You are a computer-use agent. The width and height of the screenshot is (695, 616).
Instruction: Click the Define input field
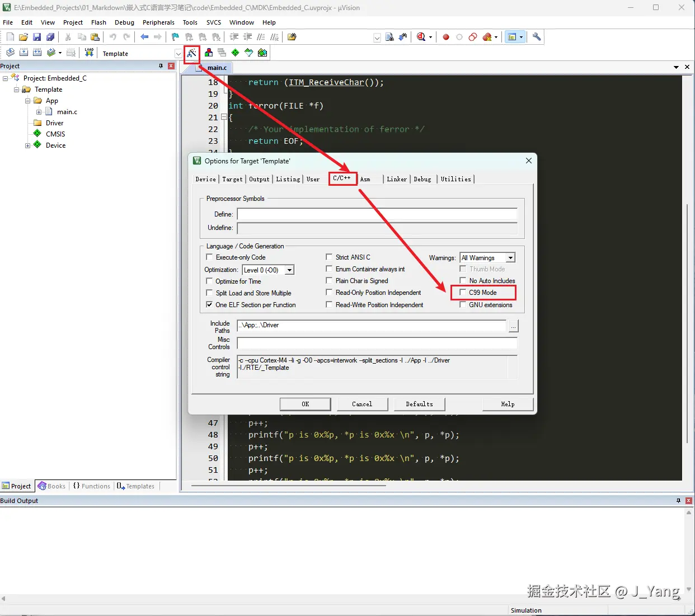[377, 214]
